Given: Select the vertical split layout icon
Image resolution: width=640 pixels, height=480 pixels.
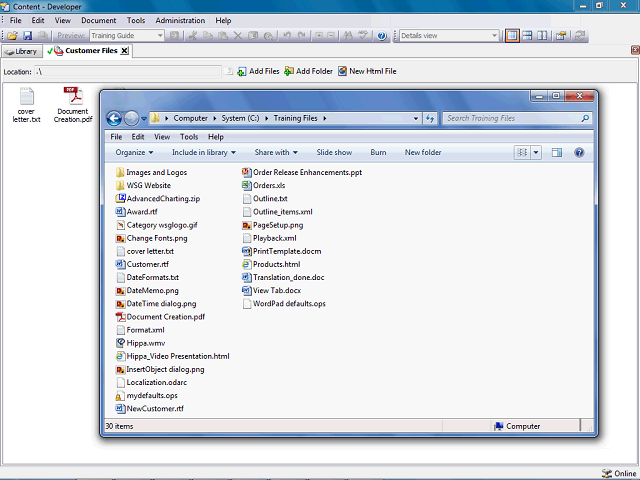Looking at the screenshot, I should point(542,36).
